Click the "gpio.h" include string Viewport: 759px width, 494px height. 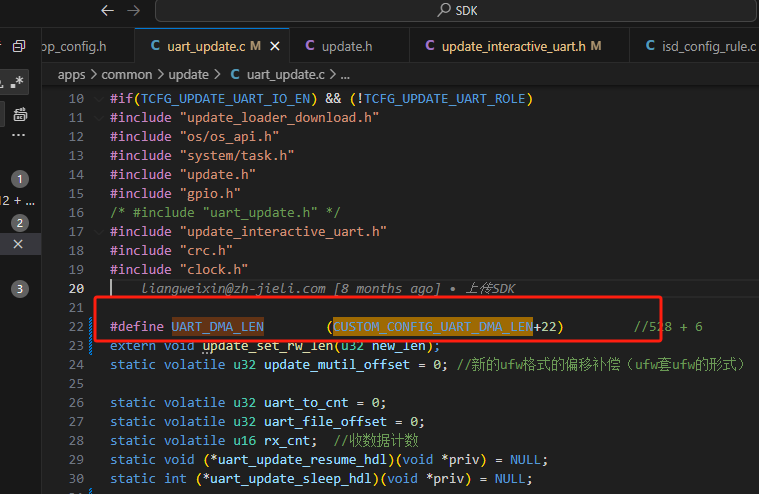click(210, 194)
